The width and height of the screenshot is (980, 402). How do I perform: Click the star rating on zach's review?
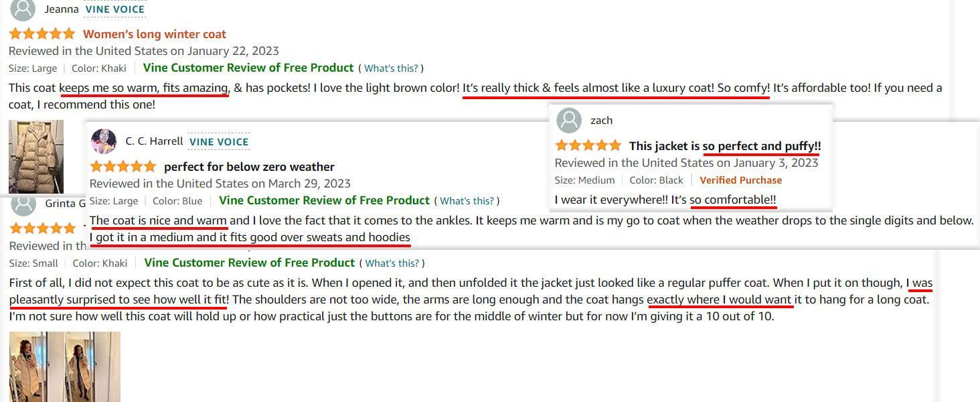pyautogui.click(x=588, y=145)
